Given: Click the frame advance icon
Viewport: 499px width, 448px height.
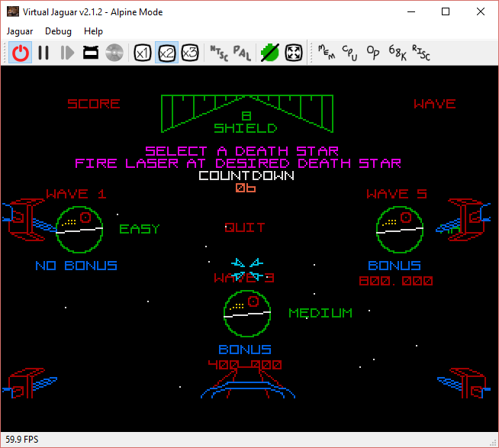Looking at the screenshot, I should coord(67,53).
